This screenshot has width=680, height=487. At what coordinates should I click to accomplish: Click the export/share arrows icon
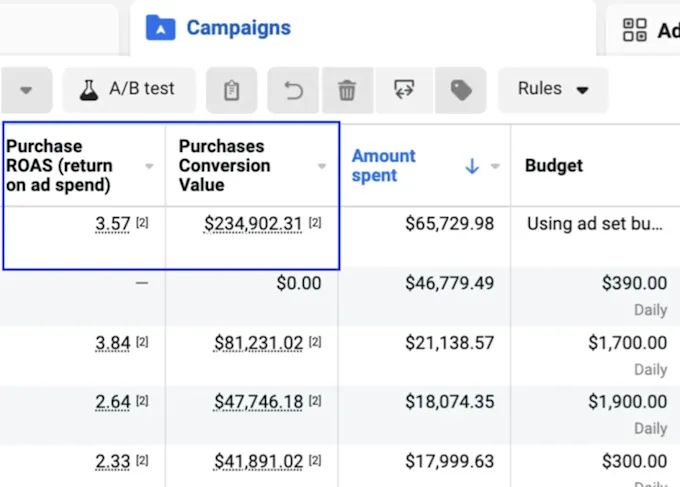click(405, 91)
